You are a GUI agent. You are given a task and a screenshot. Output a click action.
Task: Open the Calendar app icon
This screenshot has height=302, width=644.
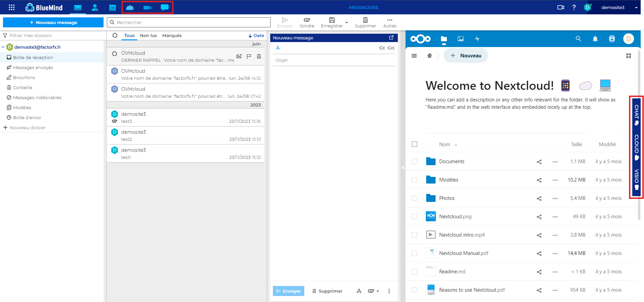(113, 7)
